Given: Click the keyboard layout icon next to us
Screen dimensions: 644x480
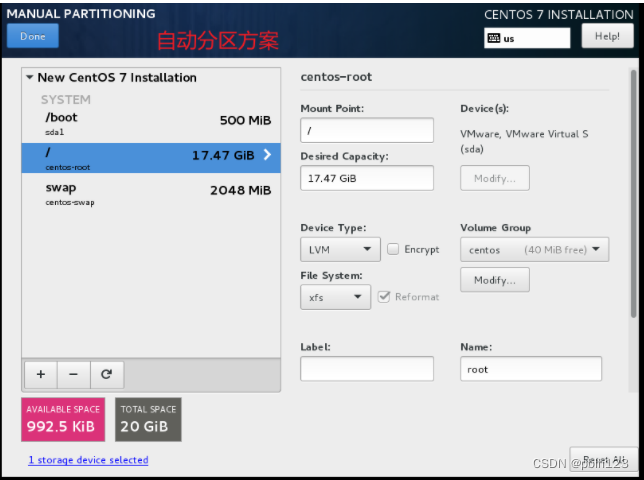Looking at the screenshot, I should tap(494, 38).
